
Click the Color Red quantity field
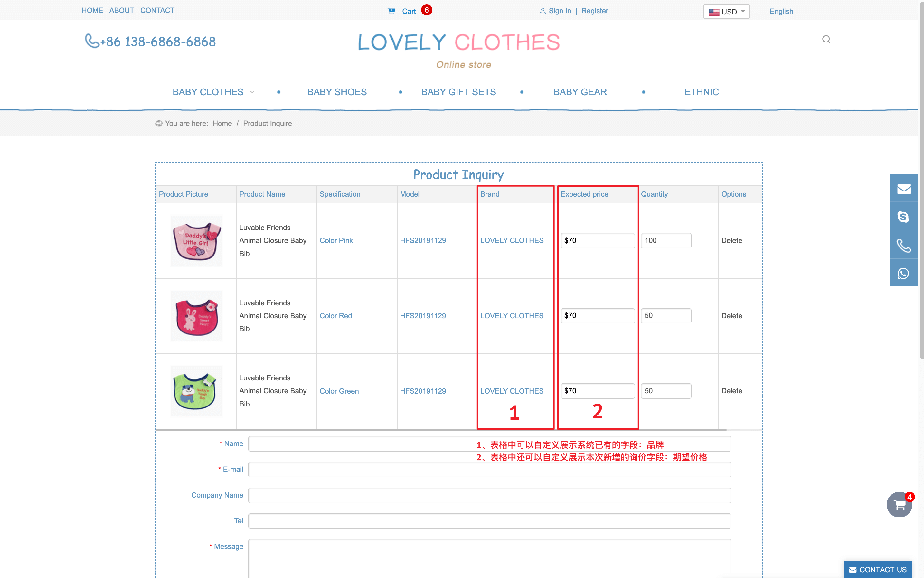[x=666, y=316]
